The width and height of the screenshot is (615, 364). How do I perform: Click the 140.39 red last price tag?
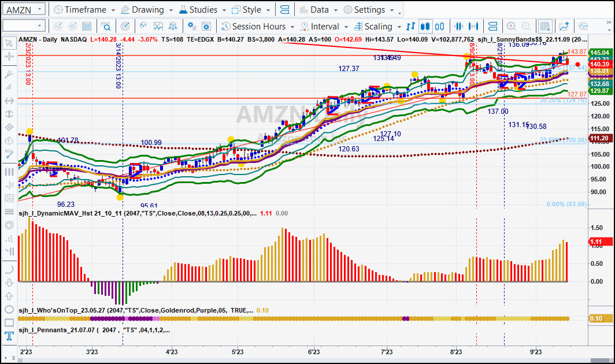600,64
